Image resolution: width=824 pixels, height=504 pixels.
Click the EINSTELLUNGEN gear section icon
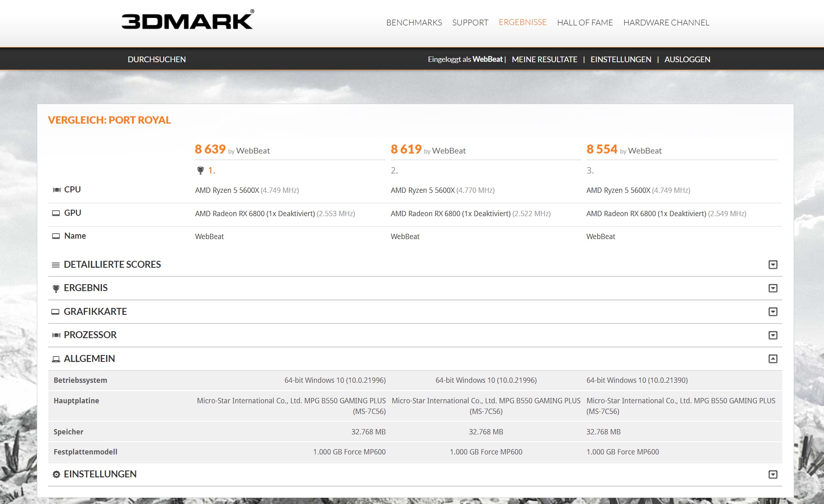point(56,474)
